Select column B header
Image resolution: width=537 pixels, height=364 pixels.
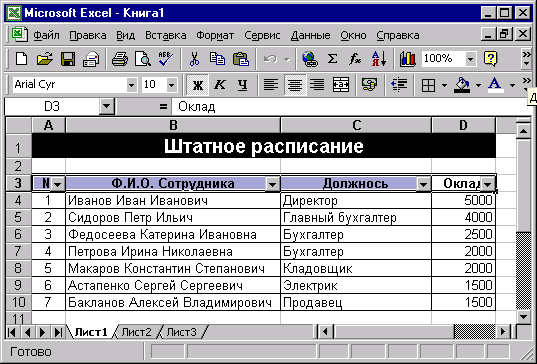pyautogui.click(x=173, y=125)
